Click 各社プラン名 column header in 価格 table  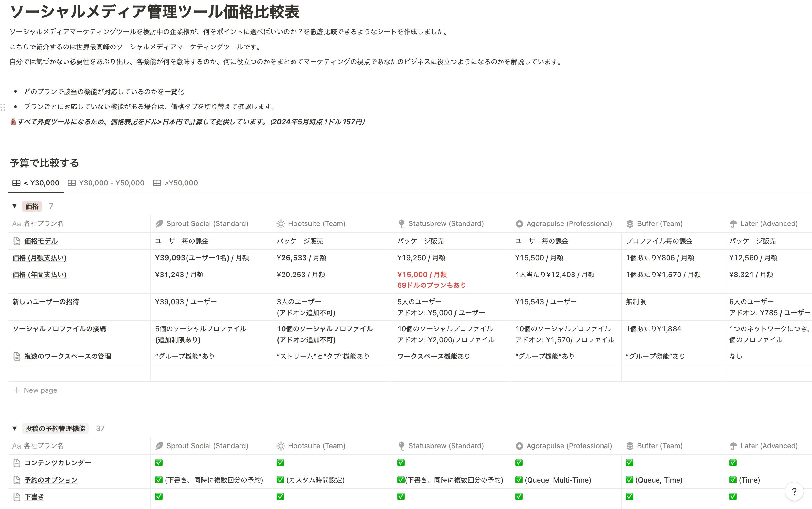43,224
